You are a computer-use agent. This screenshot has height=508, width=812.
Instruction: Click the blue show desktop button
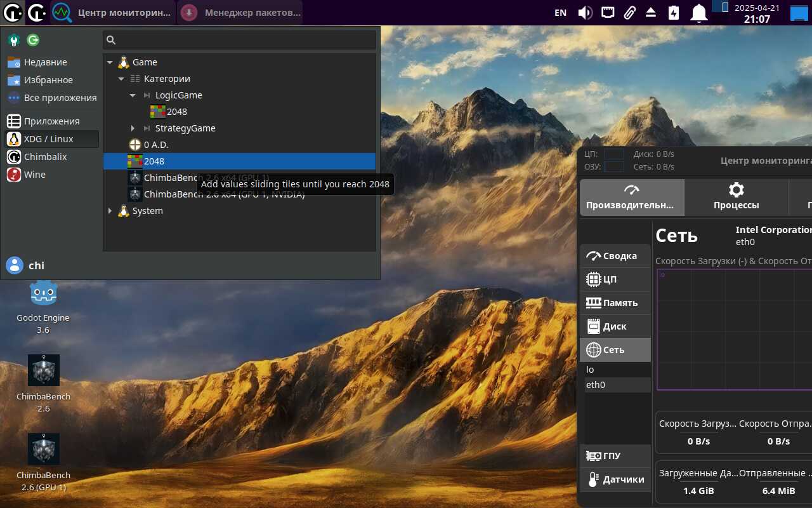point(799,12)
